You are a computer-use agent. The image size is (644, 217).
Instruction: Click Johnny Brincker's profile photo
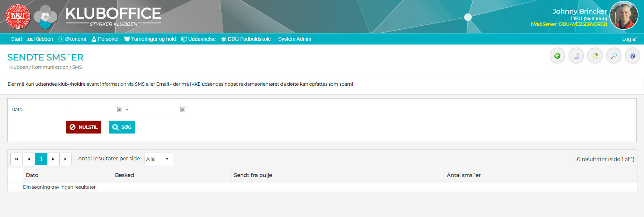(624, 15)
